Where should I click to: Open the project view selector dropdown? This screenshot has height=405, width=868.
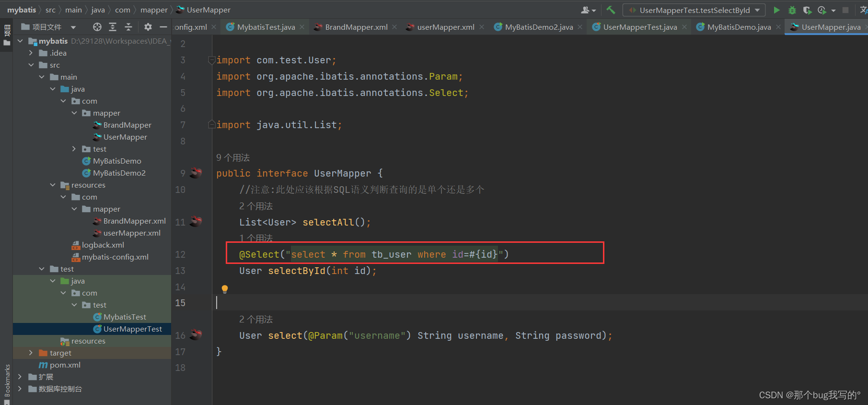(73, 27)
